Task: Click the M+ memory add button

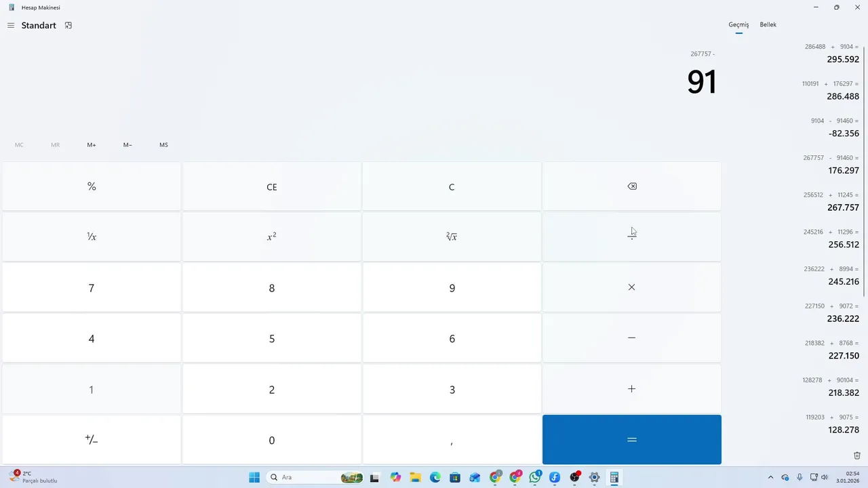Action: pos(92,144)
